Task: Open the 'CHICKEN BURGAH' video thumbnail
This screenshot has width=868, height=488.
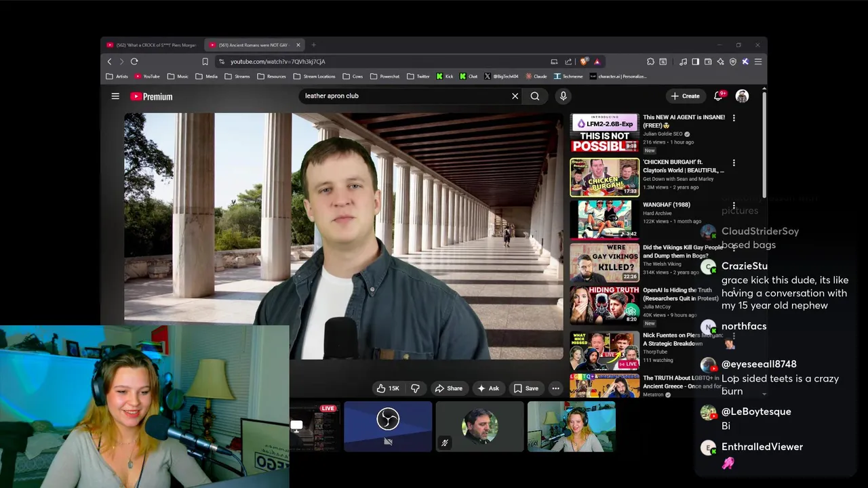Action: [x=604, y=177]
